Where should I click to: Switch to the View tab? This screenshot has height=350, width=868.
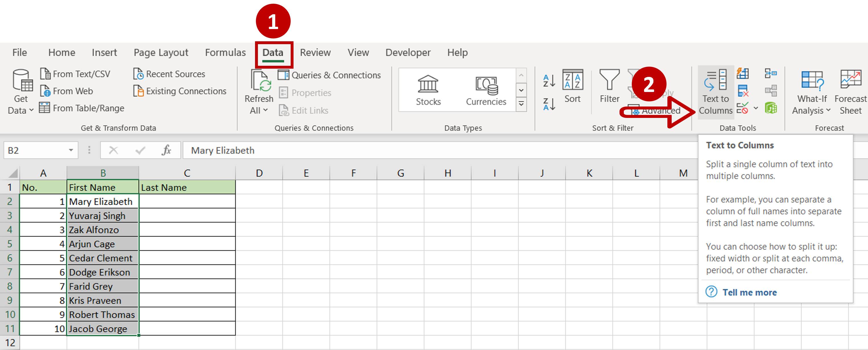[358, 53]
